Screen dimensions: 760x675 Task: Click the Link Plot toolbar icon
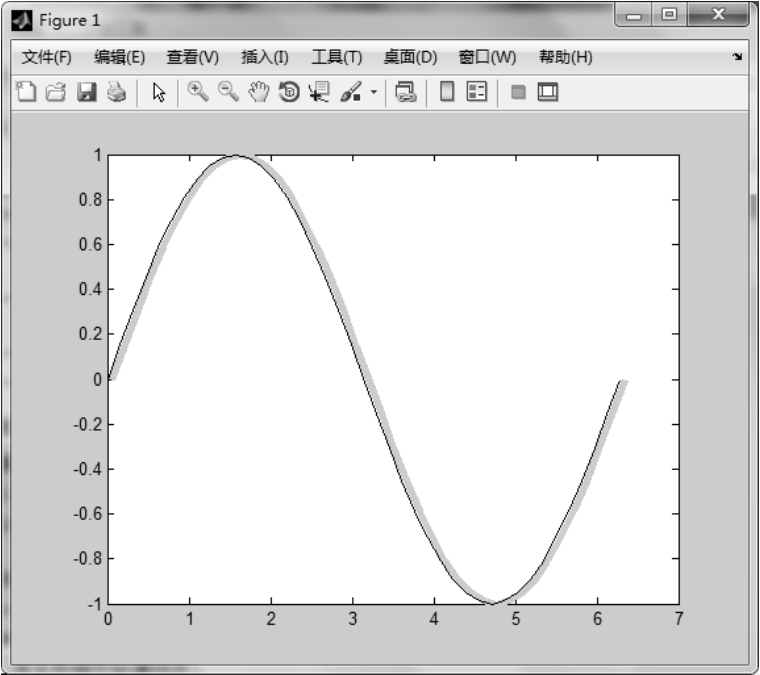tap(405, 93)
